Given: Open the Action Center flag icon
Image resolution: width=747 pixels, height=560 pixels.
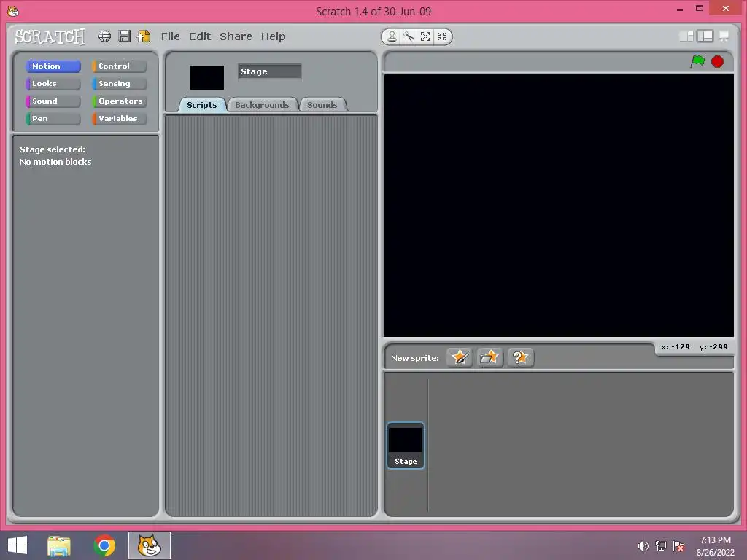Looking at the screenshot, I should pyautogui.click(x=678, y=546).
